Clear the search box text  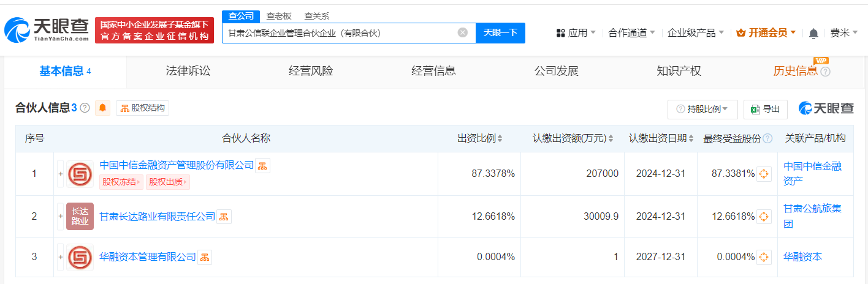463,32
